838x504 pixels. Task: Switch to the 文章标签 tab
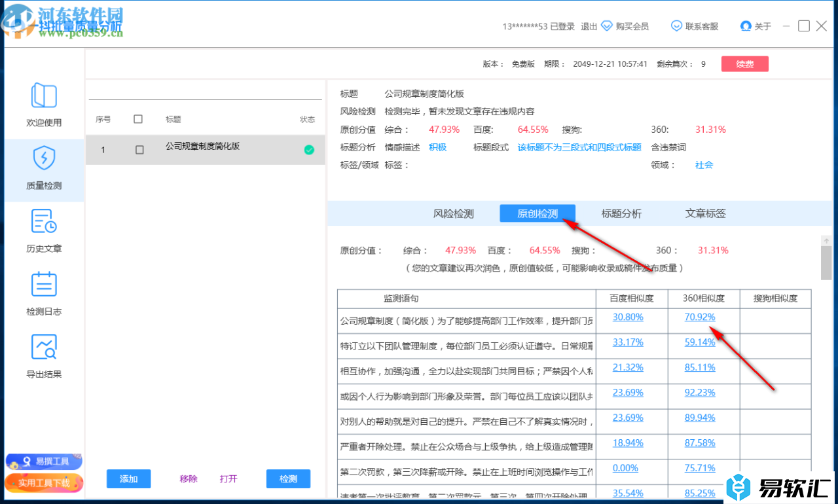(x=705, y=213)
